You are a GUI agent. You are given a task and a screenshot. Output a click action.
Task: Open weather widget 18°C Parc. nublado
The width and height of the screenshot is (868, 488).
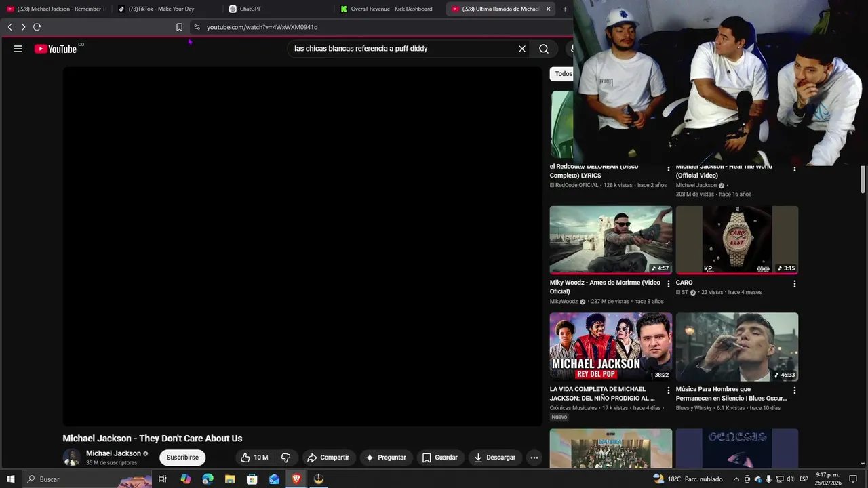pyautogui.click(x=688, y=479)
